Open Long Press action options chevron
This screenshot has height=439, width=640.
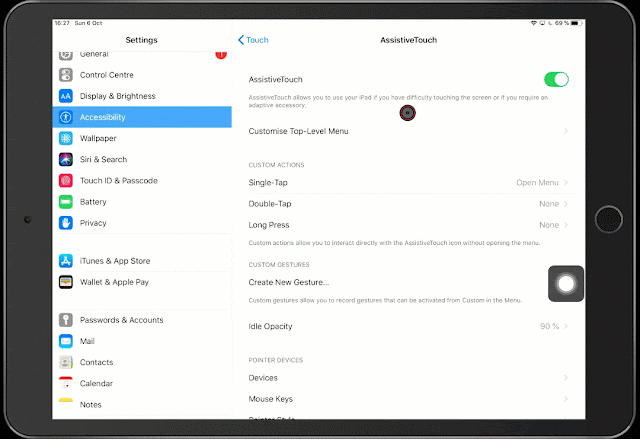(566, 225)
